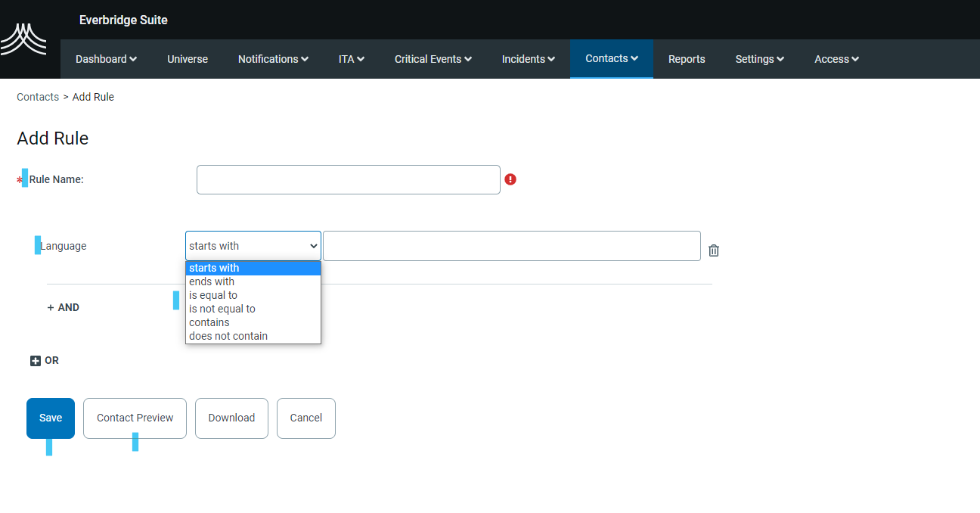
Task: Open the Settings dropdown arrow
Action: [x=780, y=58]
